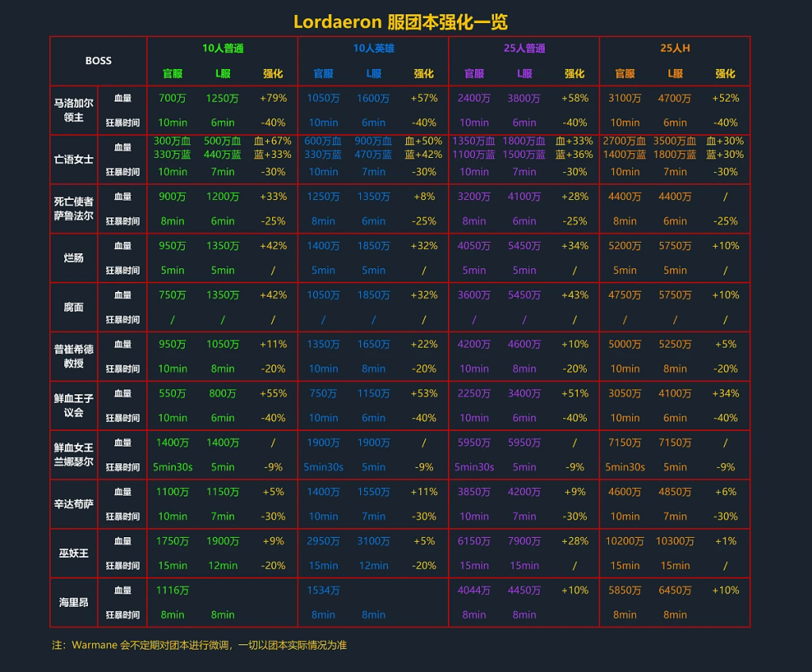Click the '800万' health value
812x672 pixels.
pyautogui.click(x=223, y=394)
